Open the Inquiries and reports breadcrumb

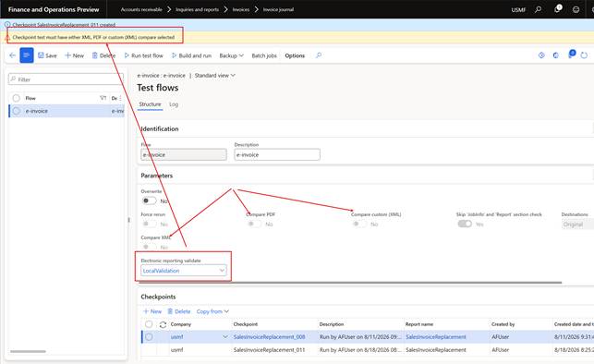pyautogui.click(x=197, y=9)
